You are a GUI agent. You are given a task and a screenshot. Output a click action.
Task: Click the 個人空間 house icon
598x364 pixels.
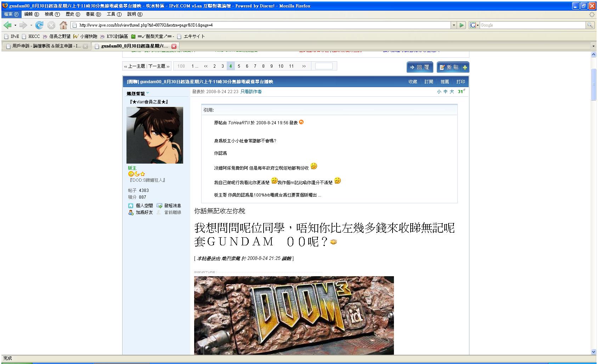click(131, 206)
